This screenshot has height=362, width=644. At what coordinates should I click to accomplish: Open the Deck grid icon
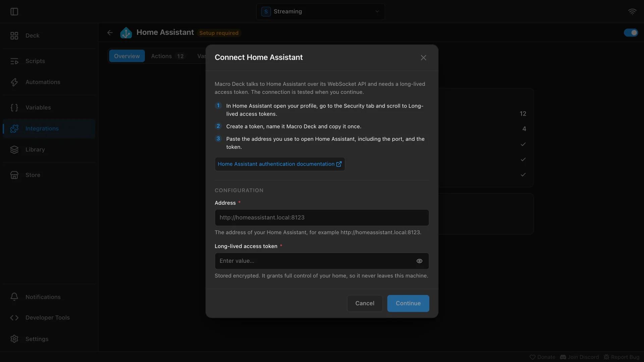14,36
